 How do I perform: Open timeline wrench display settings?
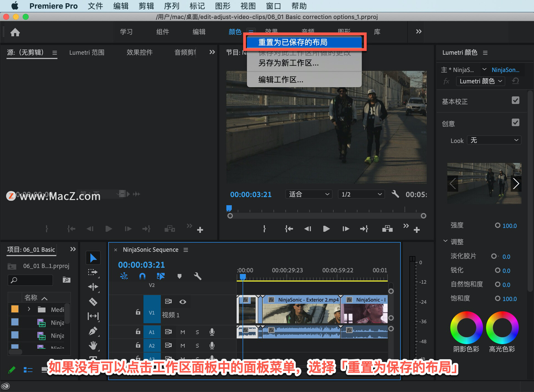(x=197, y=276)
